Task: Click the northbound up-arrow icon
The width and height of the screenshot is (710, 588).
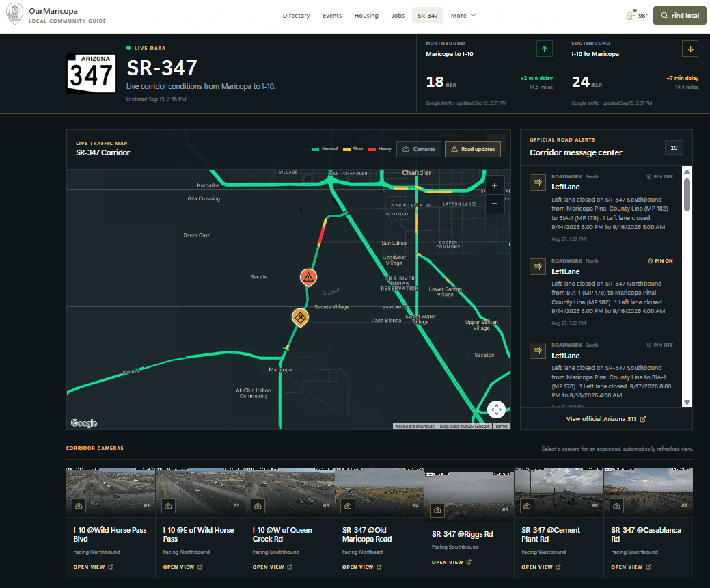Action: [x=544, y=49]
